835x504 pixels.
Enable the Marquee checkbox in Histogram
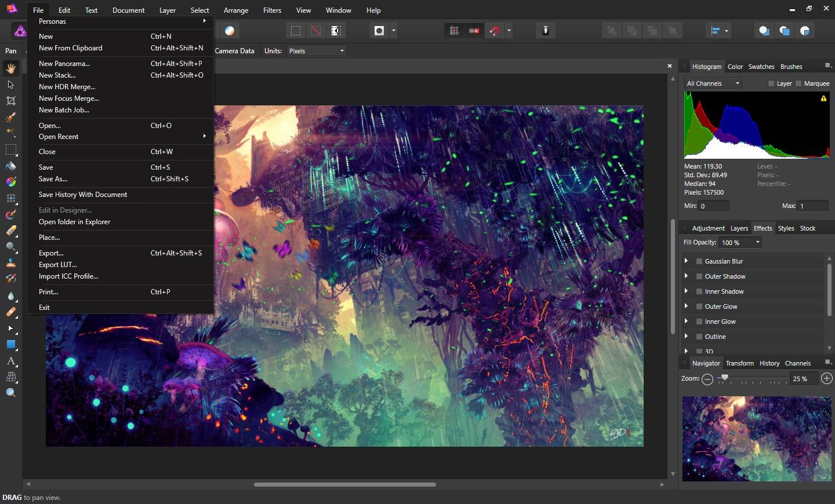[798, 83]
